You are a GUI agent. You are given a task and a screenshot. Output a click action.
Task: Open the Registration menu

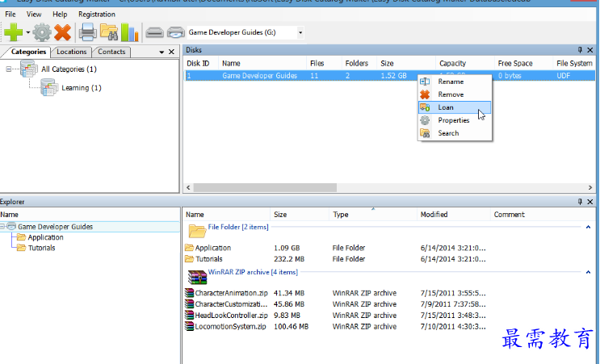(97, 15)
